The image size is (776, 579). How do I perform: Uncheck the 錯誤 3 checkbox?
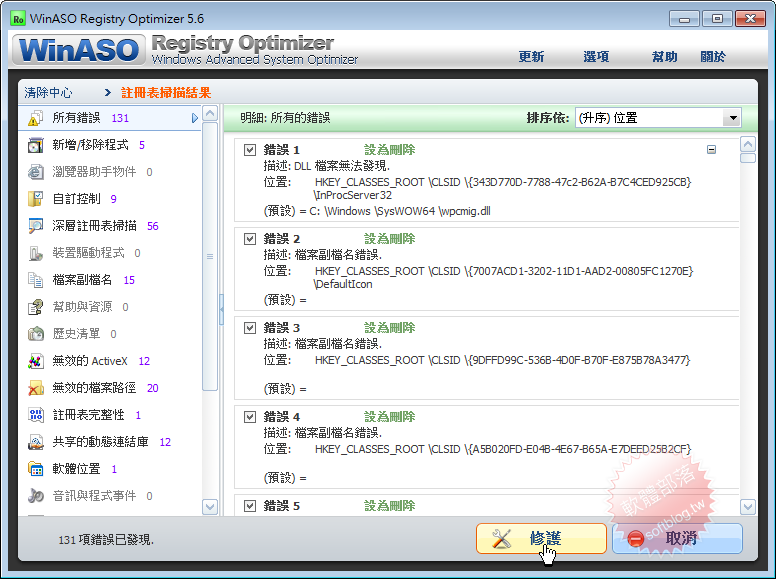click(x=250, y=328)
